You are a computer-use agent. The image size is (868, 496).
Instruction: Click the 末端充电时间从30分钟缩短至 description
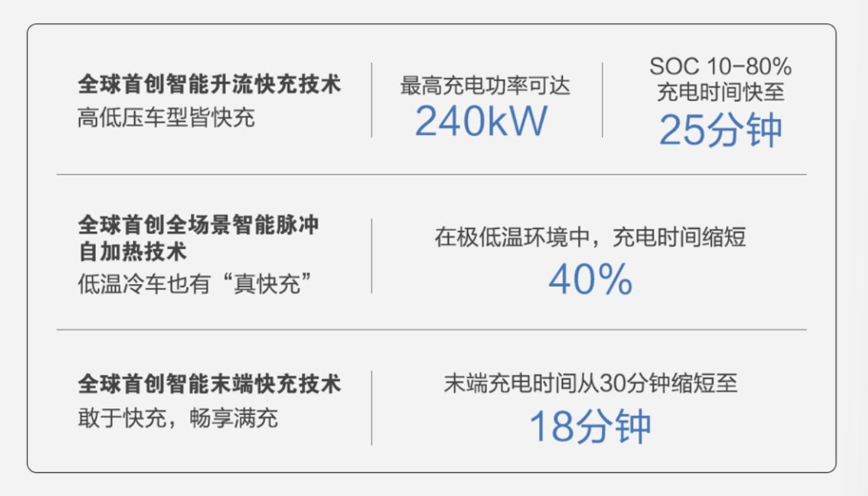click(x=590, y=384)
